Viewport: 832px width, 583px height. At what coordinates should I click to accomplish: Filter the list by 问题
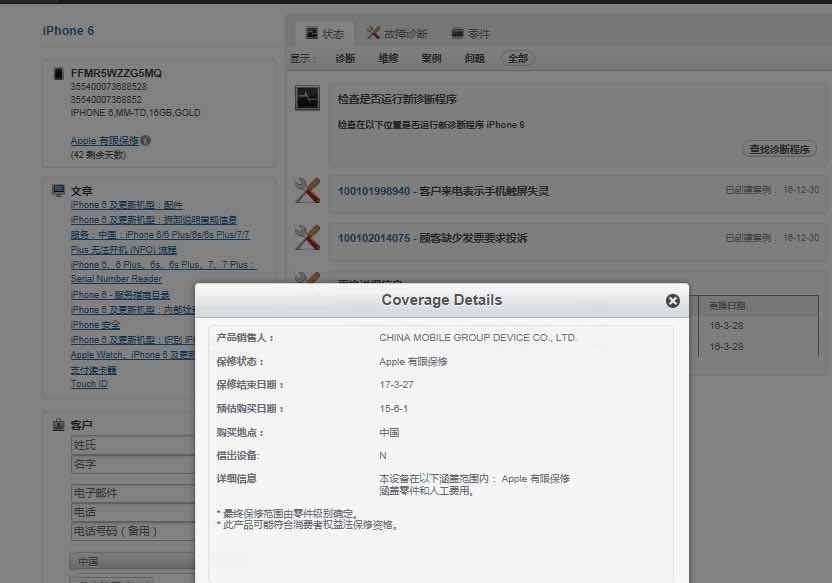(x=474, y=58)
